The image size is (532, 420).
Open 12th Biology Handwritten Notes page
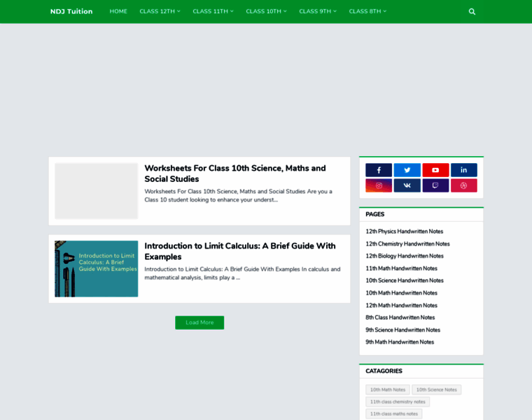point(405,256)
